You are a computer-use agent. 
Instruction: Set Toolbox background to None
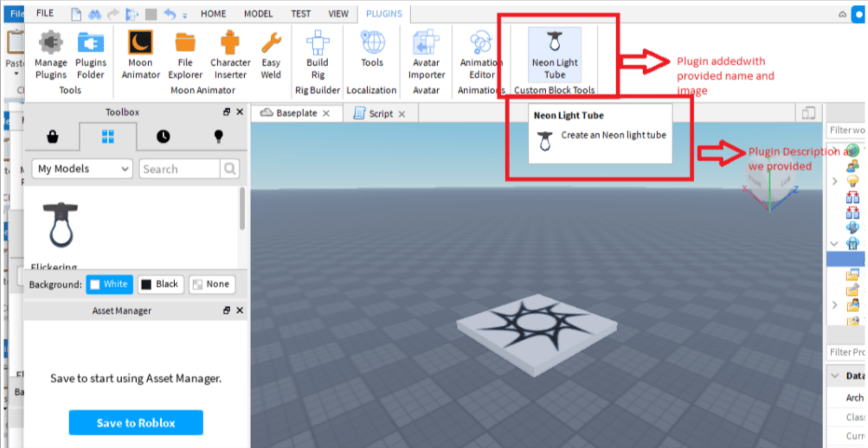pyautogui.click(x=211, y=285)
